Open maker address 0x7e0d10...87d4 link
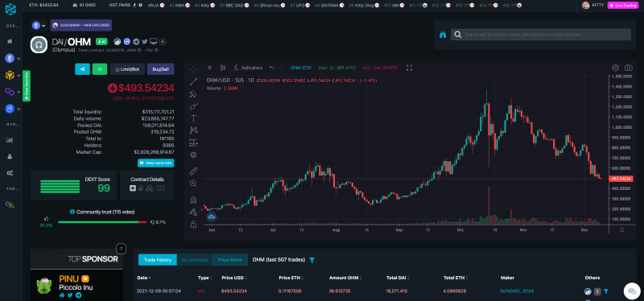 517,291
